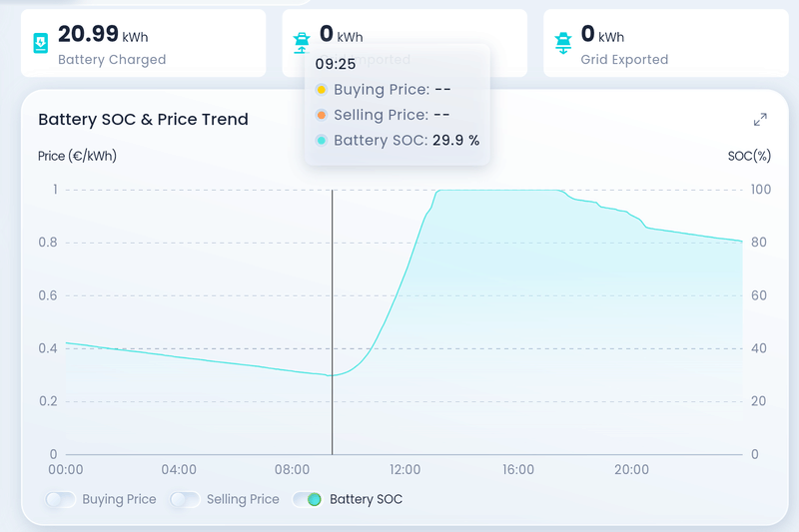Click the 09:25 timestamp in the tooltip

(x=335, y=63)
